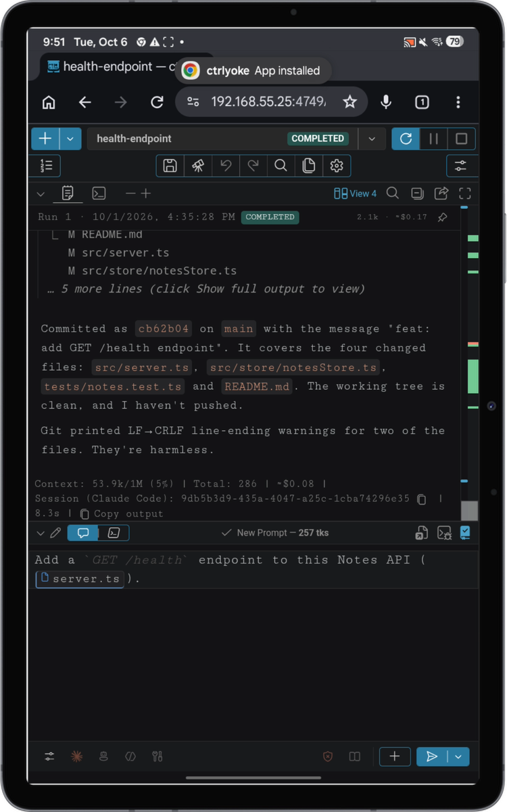Send the prompt with the paper-plane button
This screenshot has width=507, height=812.
[x=432, y=757]
